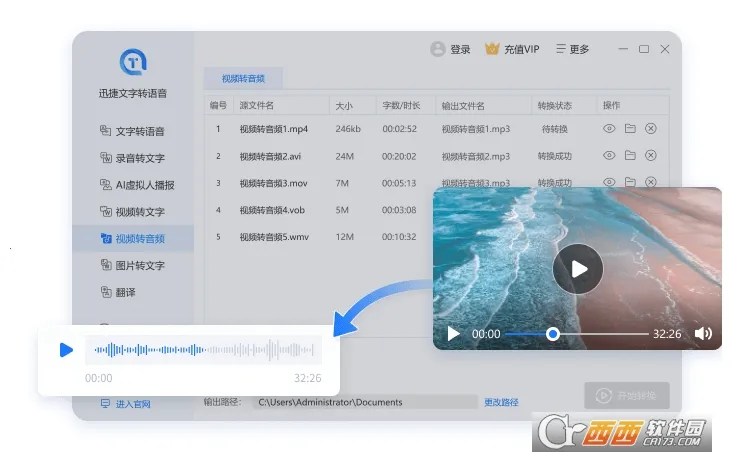Open 文字转语音 in the sidebar
This screenshot has width=732, height=462.
tap(132, 131)
